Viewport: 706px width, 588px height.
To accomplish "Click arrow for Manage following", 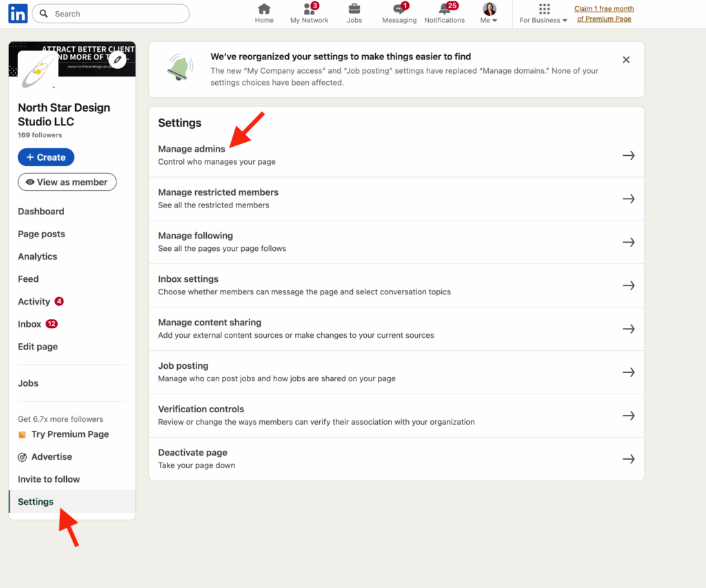I will point(629,242).
